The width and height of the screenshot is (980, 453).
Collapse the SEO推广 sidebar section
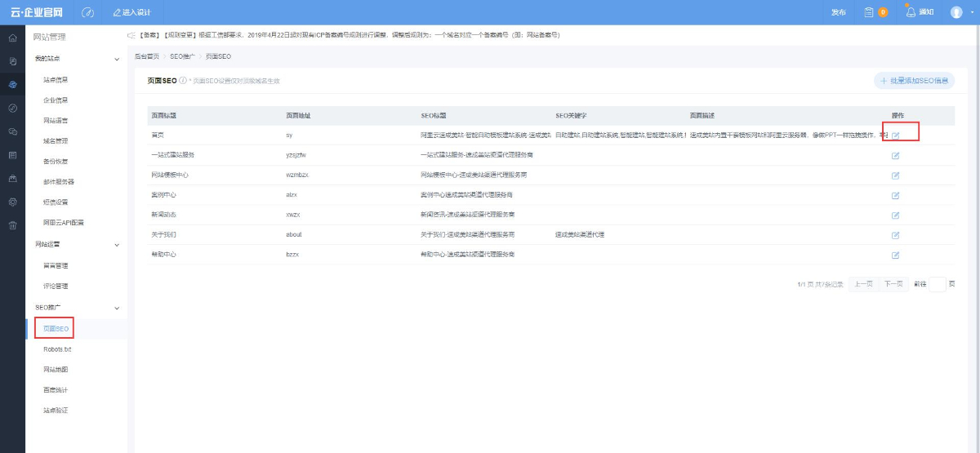point(117,308)
